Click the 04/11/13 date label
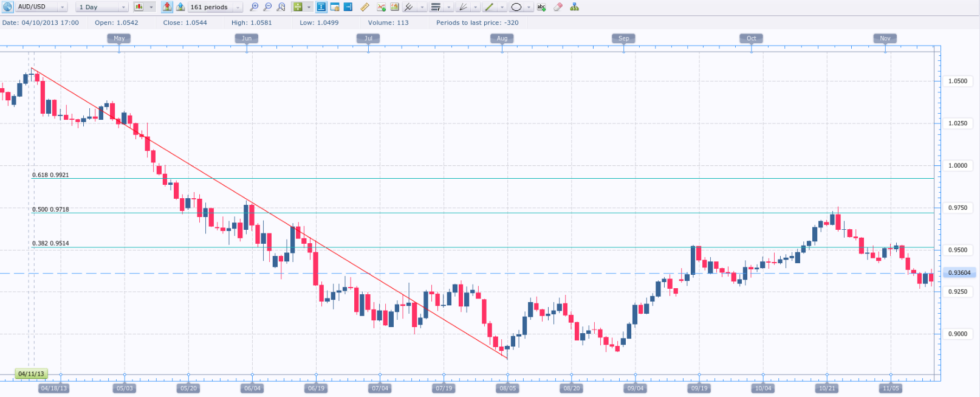 (x=31, y=374)
